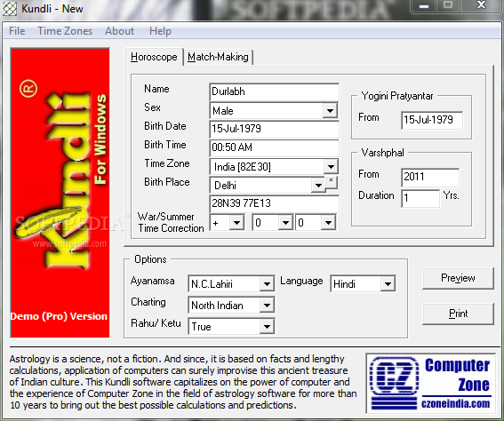504x421 pixels.
Task: Expand the Ayanamsa dropdown N.C.Lahiri
Action: 267,284
